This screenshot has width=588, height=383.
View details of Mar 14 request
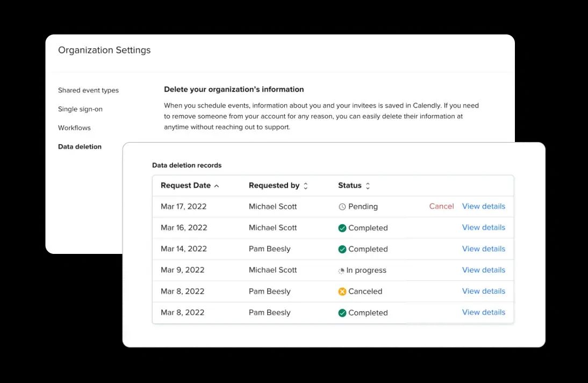483,249
